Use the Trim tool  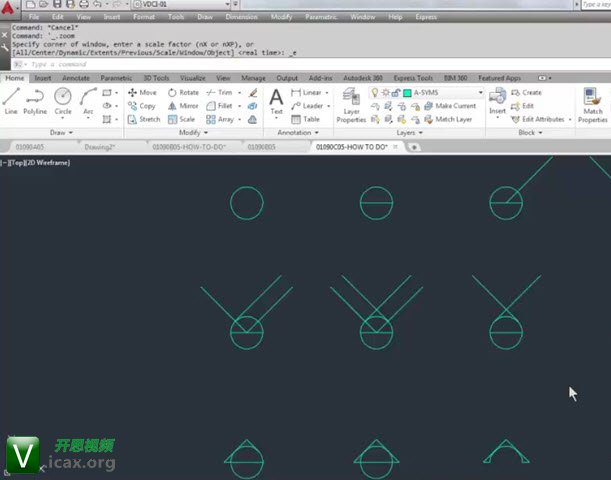tap(219, 92)
